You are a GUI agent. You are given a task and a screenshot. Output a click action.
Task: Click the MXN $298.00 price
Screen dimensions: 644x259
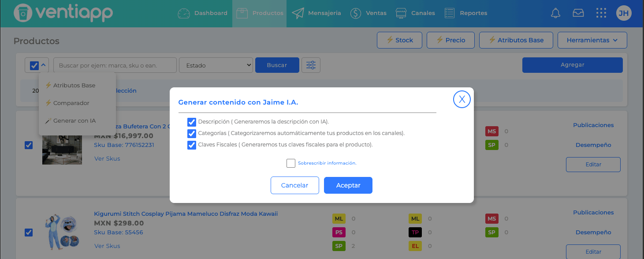coord(119,223)
